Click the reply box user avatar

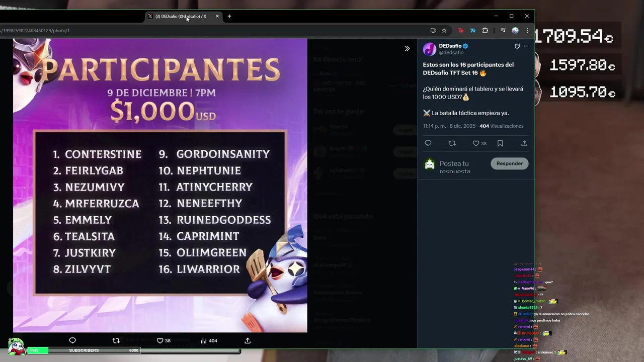[430, 164]
